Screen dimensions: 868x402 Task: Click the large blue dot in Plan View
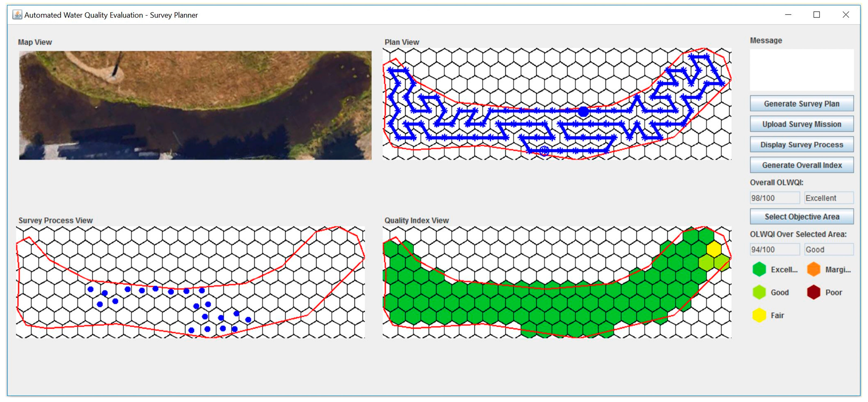pos(583,111)
